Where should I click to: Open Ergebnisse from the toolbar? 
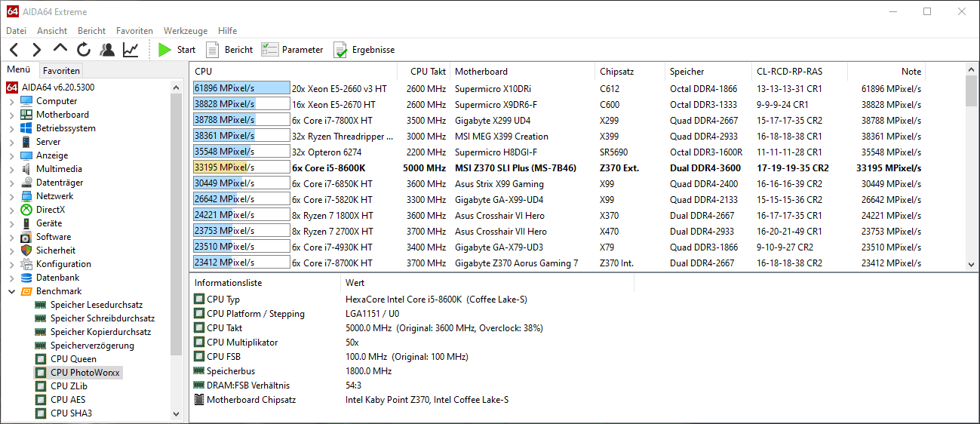tap(364, 50)
